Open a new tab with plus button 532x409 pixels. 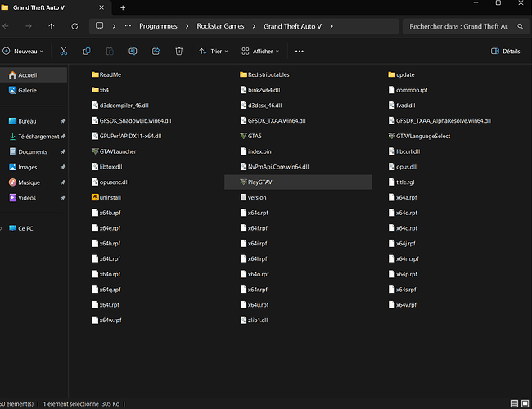tap(123, 7)
